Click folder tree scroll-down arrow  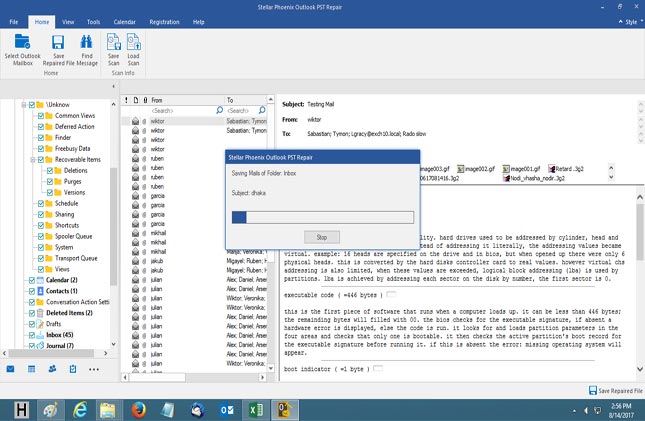114,344
